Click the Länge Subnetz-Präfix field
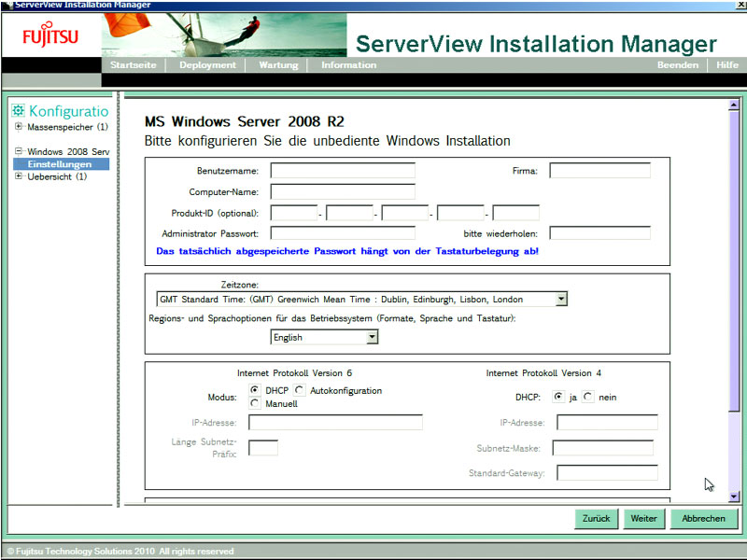The image size is (747, 560). [263, 448]
